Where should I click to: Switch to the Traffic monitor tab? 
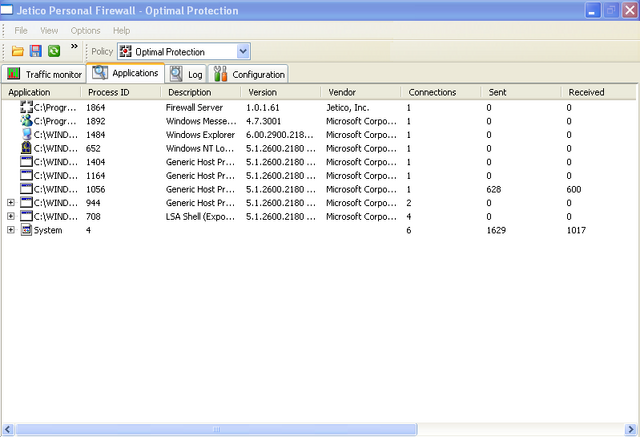[x=44, y=74]
